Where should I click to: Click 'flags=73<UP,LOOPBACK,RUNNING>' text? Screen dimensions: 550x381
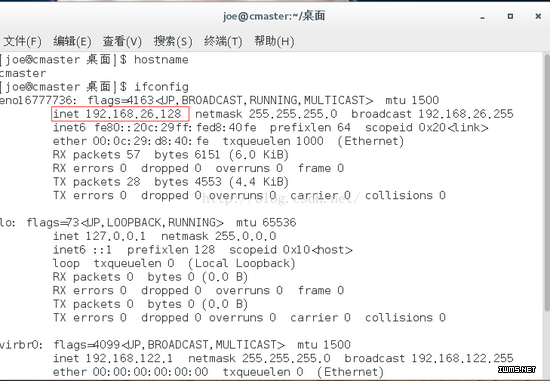point(125,223)
